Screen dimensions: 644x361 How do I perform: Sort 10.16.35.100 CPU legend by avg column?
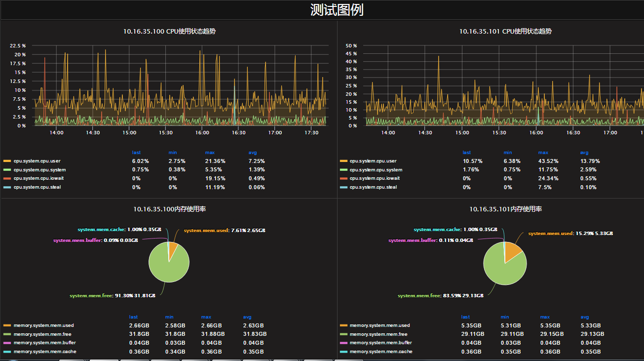tap(253, 153)
